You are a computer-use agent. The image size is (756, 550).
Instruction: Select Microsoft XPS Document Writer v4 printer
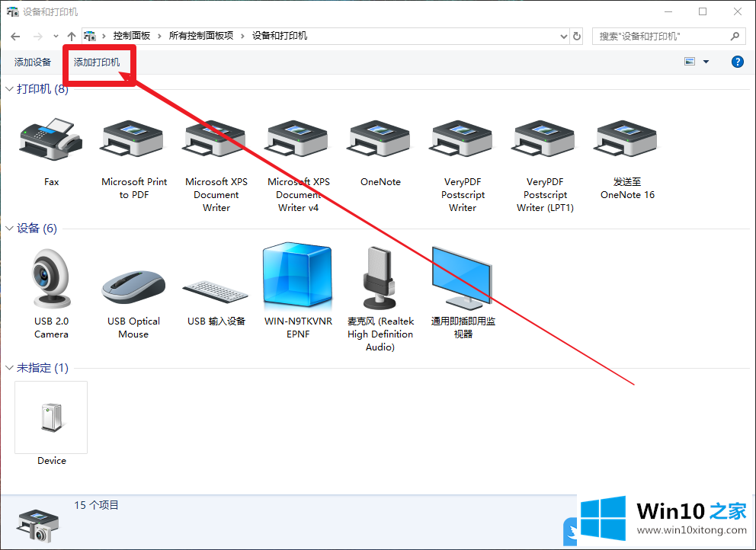[x=298, y=139]
